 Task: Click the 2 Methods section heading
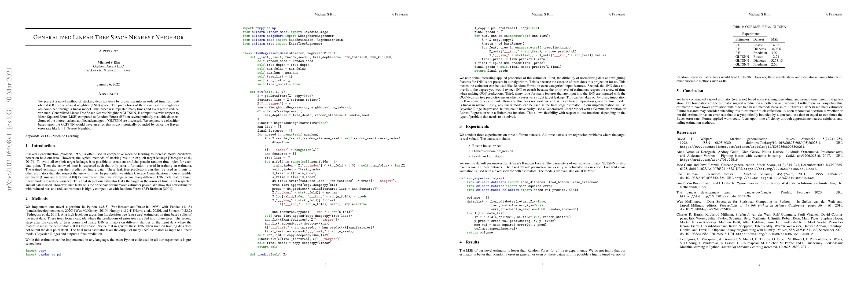pyautogui.click(x=36, y=198)
